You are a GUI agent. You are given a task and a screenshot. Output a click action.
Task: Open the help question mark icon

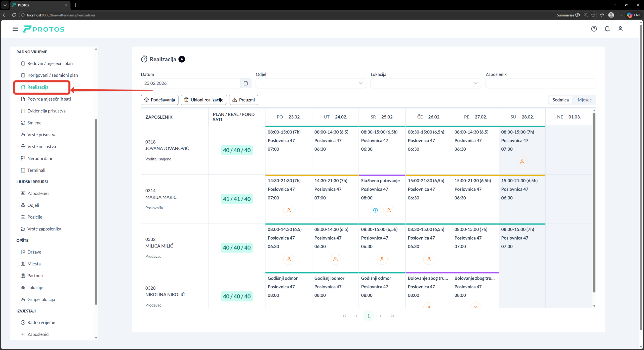[594, 29]
